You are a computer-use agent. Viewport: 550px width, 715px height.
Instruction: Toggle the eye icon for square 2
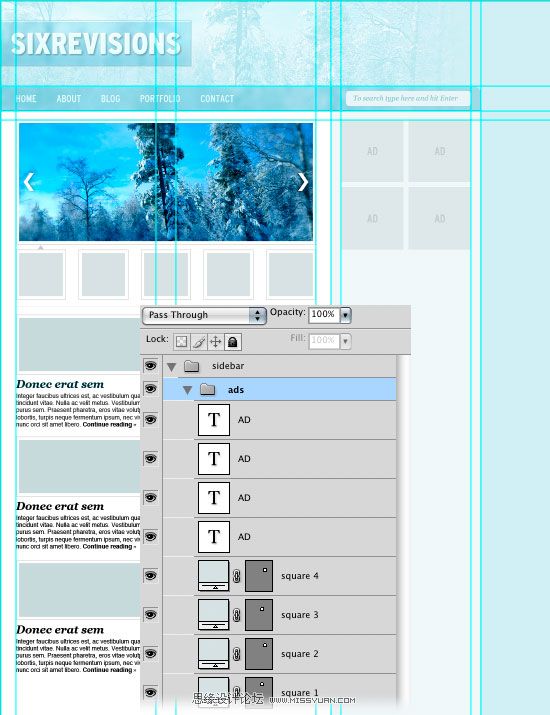pos(150,654)
